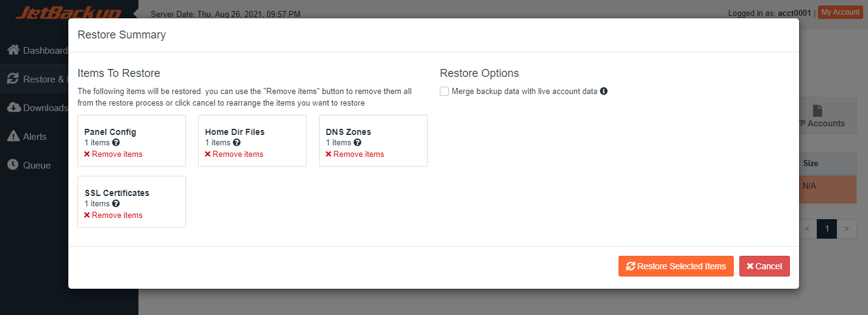
Task: Enable Merge backup data with live account data
Action: click(x=445, y=92)
